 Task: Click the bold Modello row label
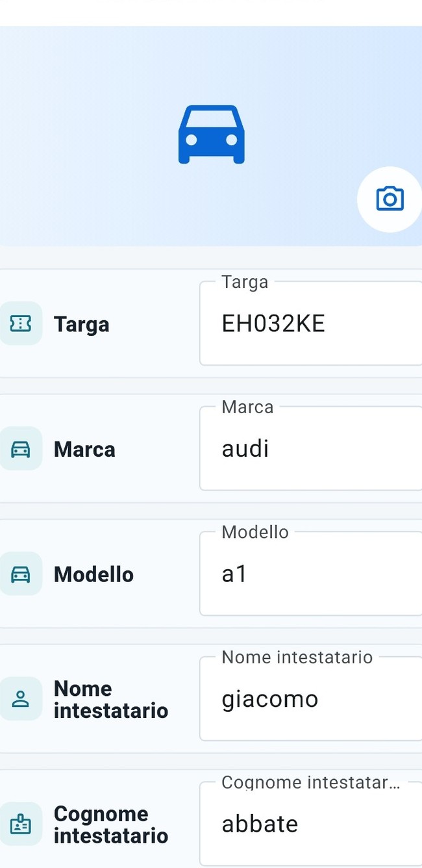tap(93, 574)
